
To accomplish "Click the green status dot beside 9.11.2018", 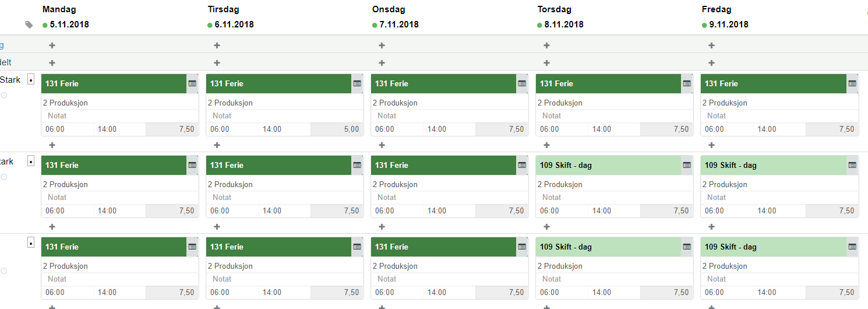I will point(704,25).
